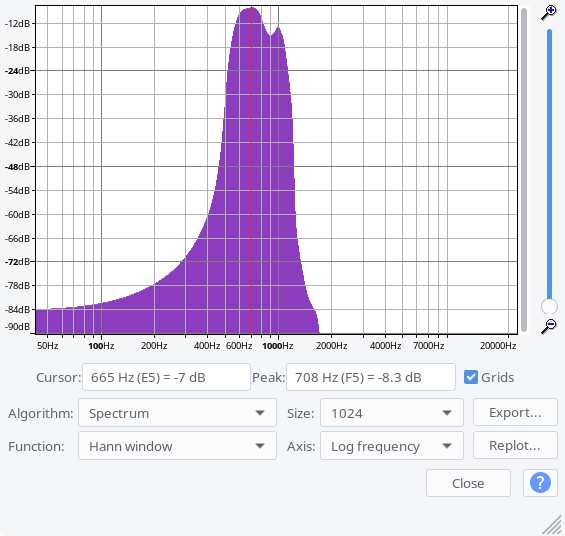Screen dimensions: 565x536
Task: Grab the window resize grip corner
Action: pos(552,525)
